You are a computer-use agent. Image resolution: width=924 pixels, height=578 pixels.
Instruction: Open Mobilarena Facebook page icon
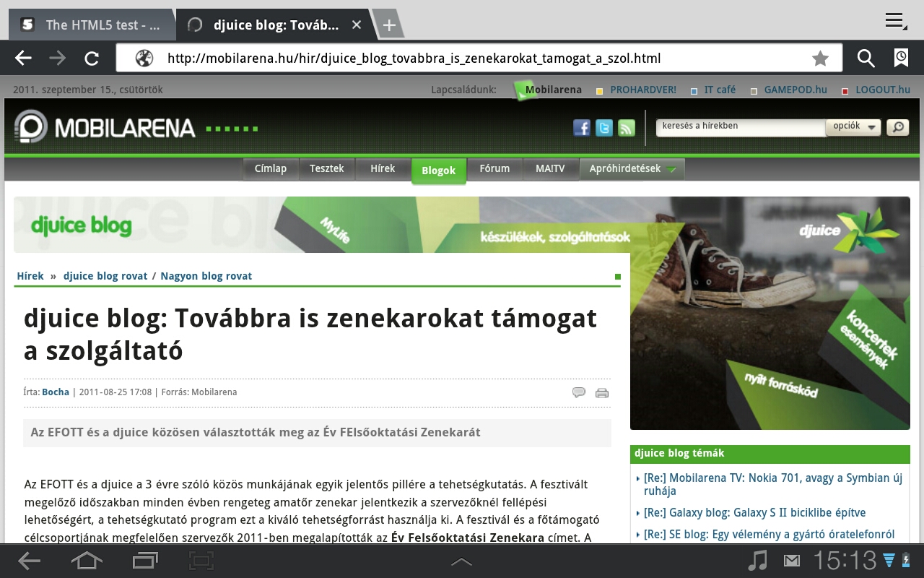click(x=582, y=128)
